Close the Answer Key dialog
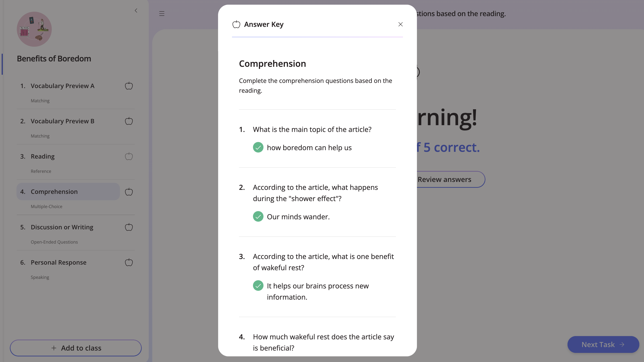This screenshot has height=362, width=644. (x=401, y=24)
